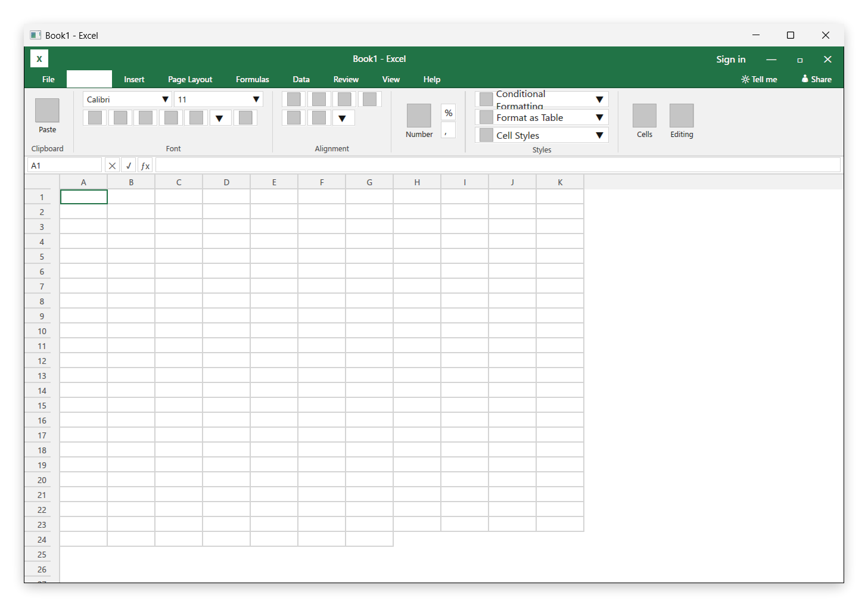
Task: Select the highlighted blank tab next to File
Action: pos(89,79)
